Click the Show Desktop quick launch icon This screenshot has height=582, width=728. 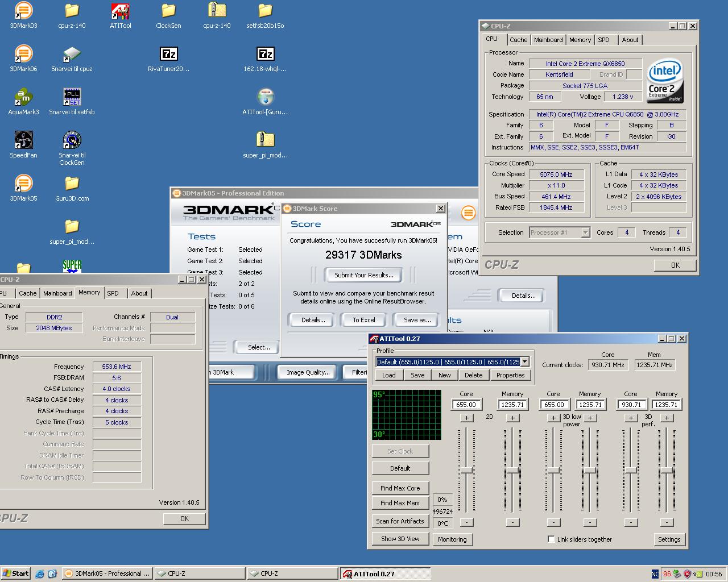[52, 574]
